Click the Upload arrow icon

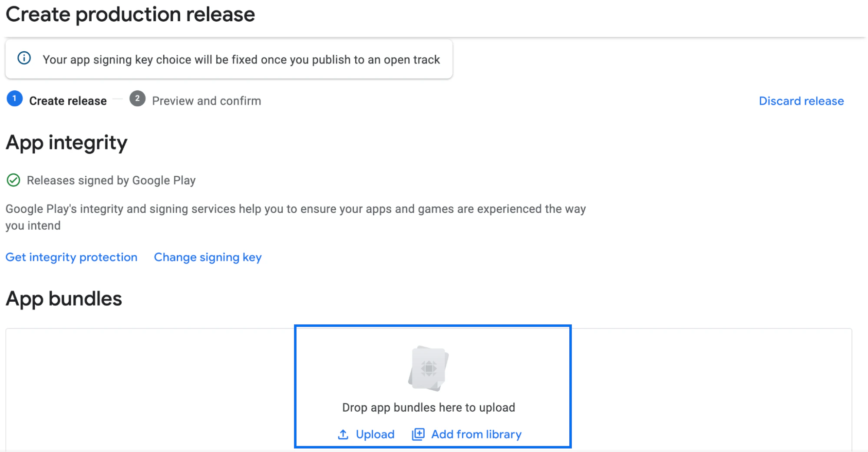point(343,434)
